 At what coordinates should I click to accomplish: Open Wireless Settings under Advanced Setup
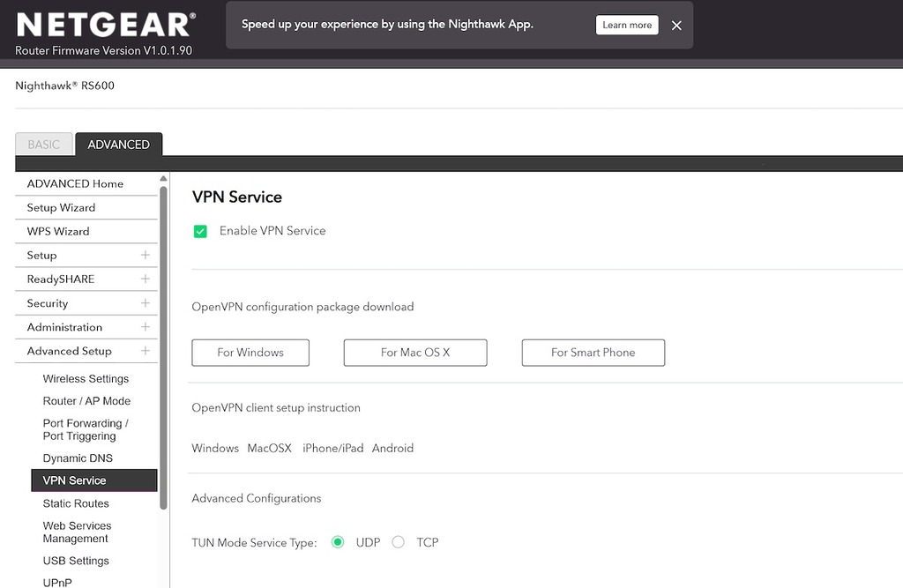pos(86,379)
